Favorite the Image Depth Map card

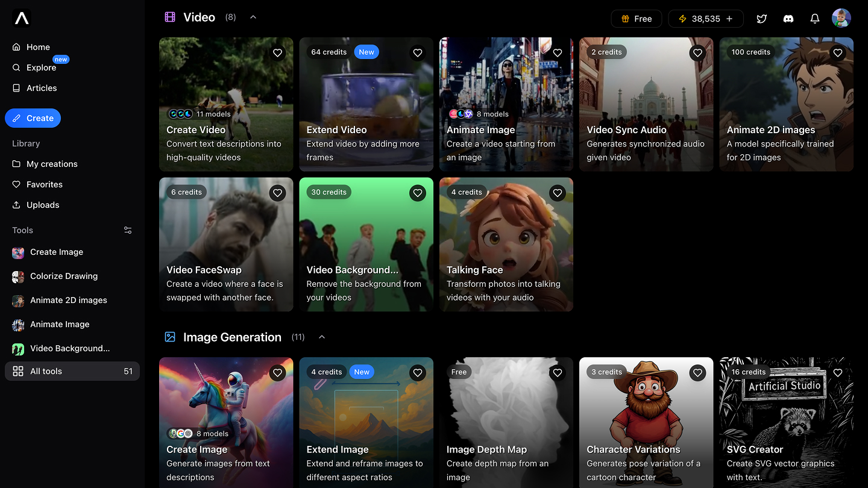558,373
